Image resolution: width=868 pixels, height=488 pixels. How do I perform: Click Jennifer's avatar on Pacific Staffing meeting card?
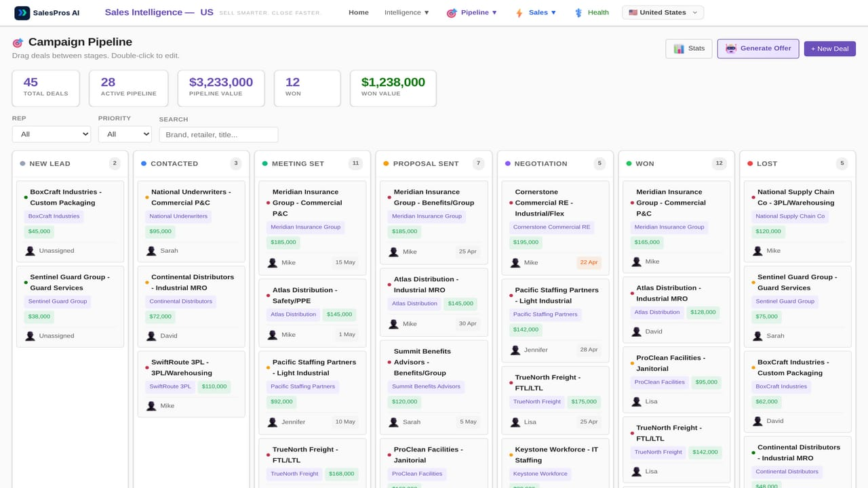click(x=273, y=422)
